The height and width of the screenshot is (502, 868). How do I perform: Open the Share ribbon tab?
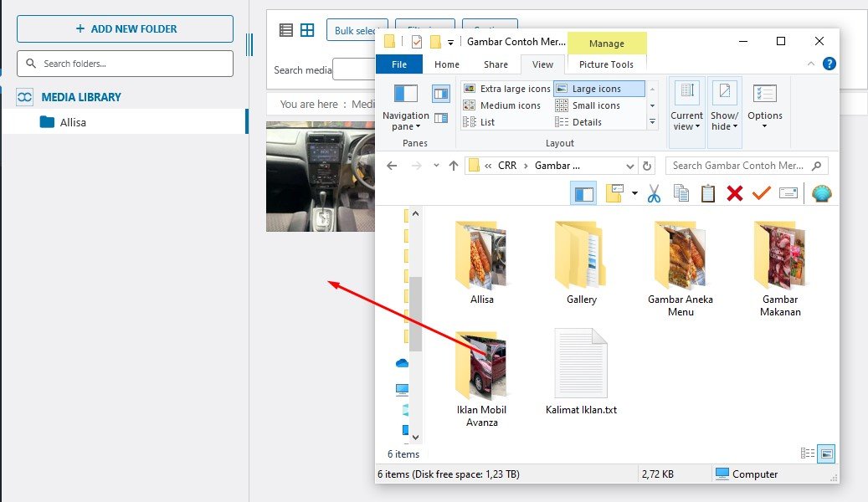496,64
